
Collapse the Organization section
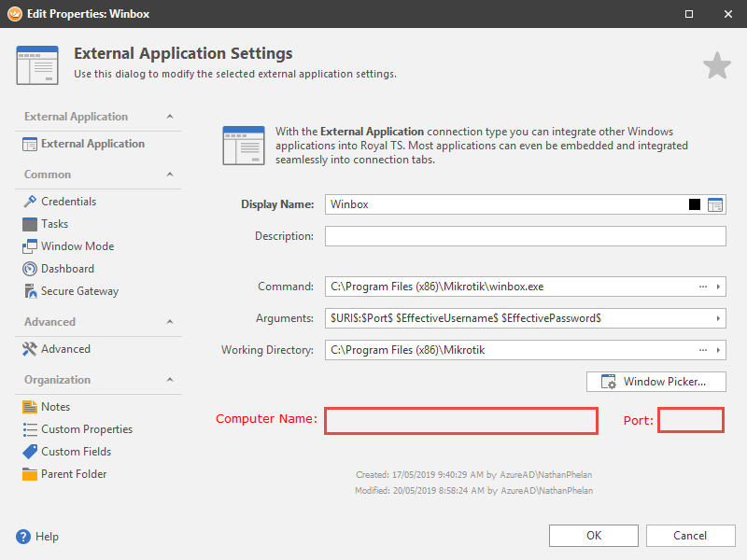pos(169,380)
